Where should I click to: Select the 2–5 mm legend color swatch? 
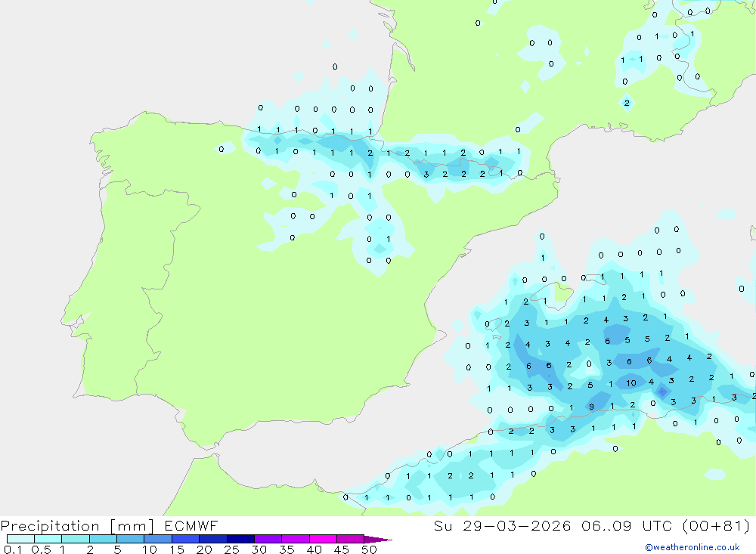[103, 539]
